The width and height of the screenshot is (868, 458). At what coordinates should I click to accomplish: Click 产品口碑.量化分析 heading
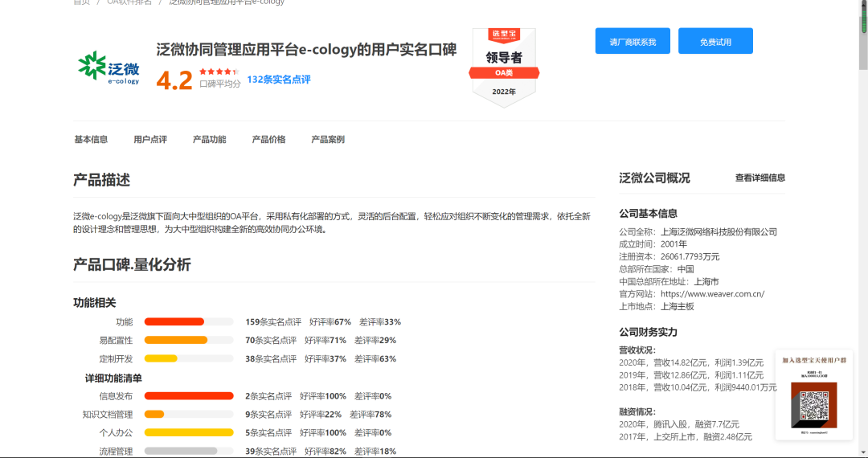tap(132, 264)
